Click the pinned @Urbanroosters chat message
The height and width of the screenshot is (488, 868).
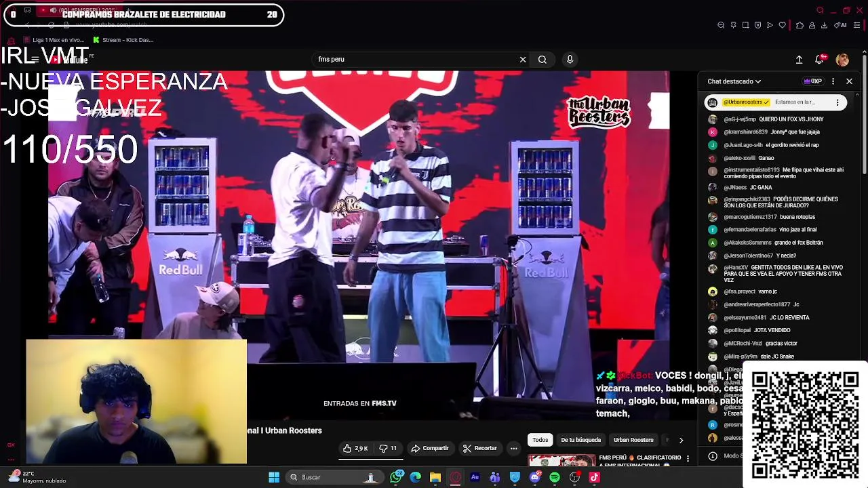pos(775,102)
